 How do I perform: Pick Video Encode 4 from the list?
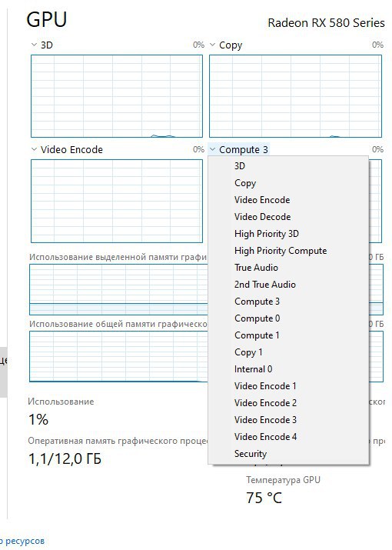(288, 437)
